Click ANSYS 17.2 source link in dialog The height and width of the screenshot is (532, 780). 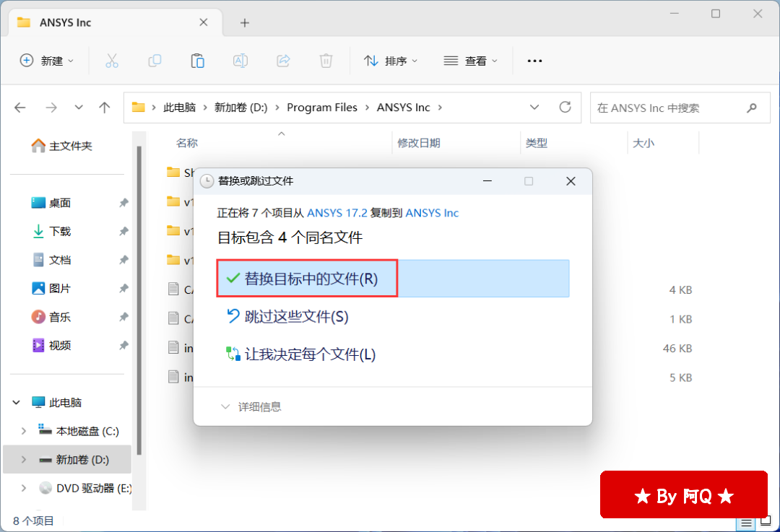coord(337,213)
